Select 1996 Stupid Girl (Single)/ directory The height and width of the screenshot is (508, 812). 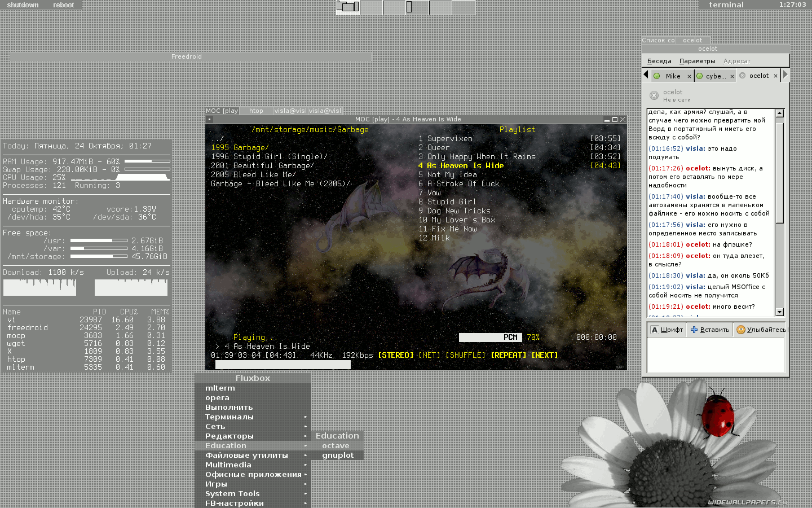click(x=269, y=156)
